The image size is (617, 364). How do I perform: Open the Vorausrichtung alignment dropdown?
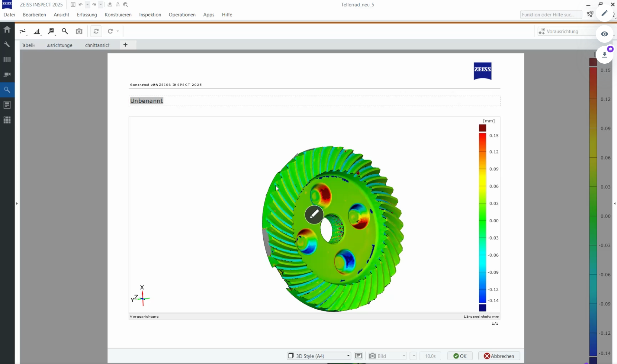click(567, 31)
